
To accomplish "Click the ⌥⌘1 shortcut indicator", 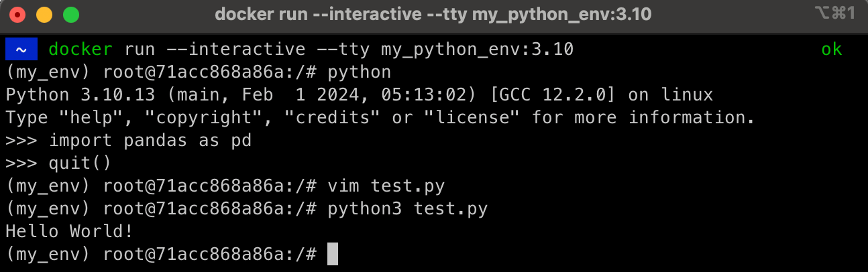I will coord(833,13).
